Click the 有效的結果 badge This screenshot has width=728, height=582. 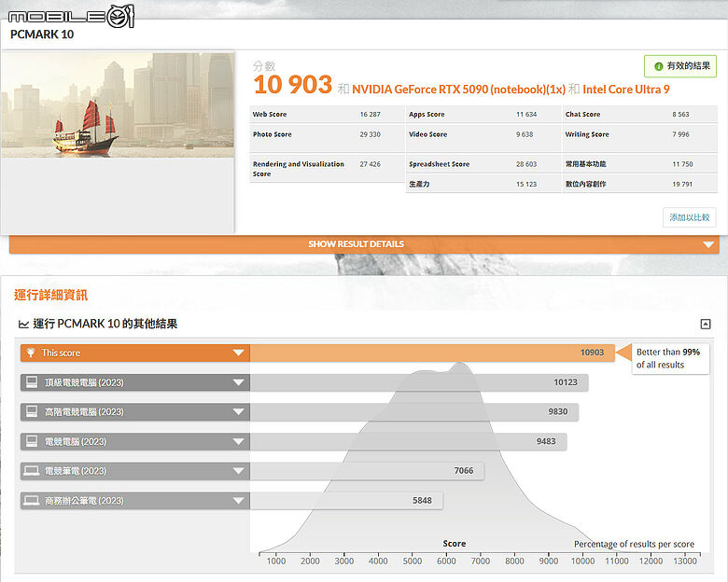[x=680, y=66]
